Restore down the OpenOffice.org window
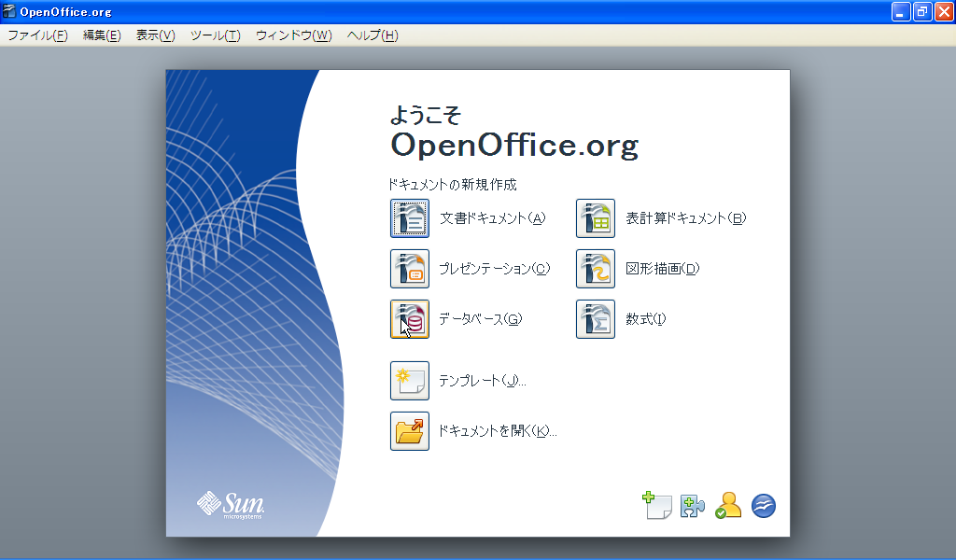Screen dimensions: 956x560 pos(922,11)
